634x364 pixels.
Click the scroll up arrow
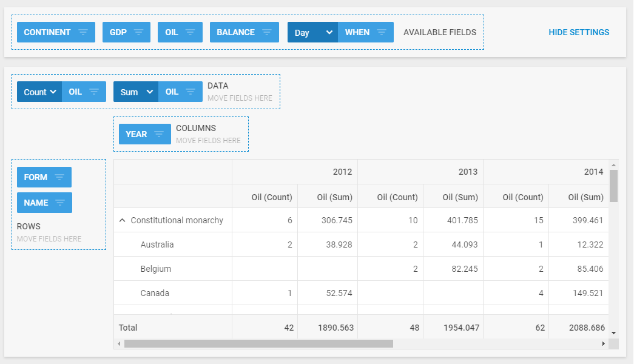point(613,165)
